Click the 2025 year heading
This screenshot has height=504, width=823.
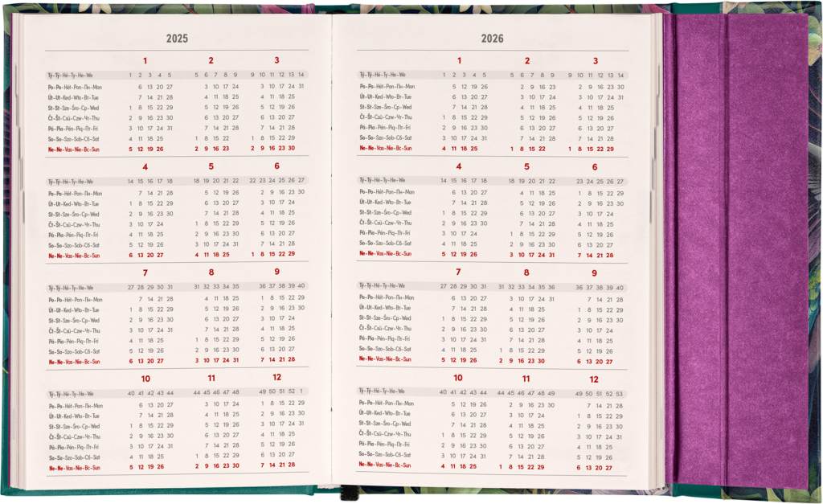tap(177, 39)
